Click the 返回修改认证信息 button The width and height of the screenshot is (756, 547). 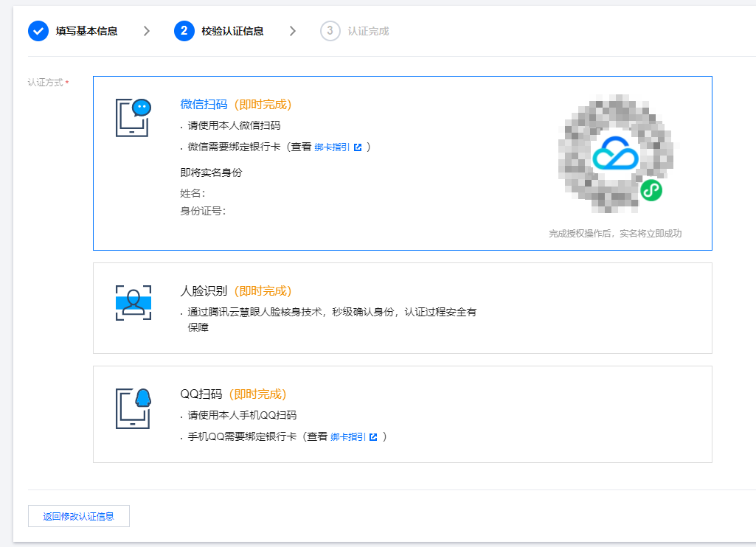78,516
